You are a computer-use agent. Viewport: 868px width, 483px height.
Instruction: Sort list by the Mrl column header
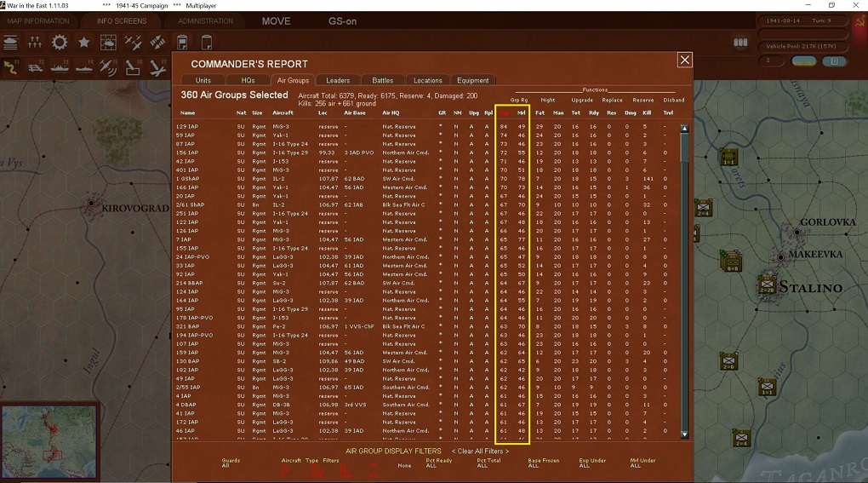pyautogui.click(x=521, y=113)
